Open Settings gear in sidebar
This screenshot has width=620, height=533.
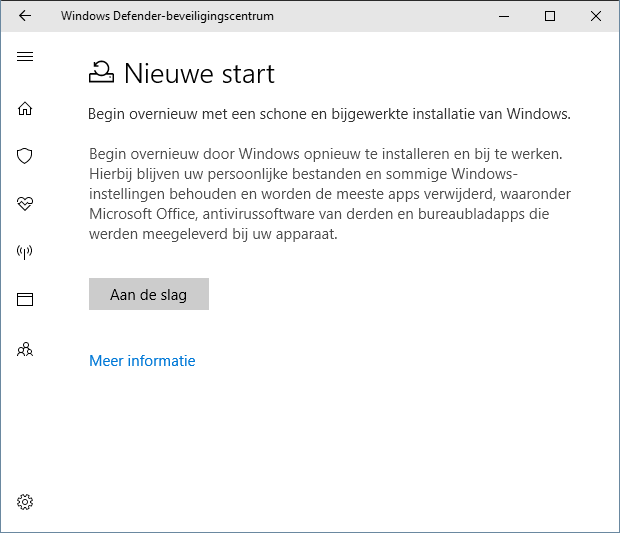tap(25, 501)
